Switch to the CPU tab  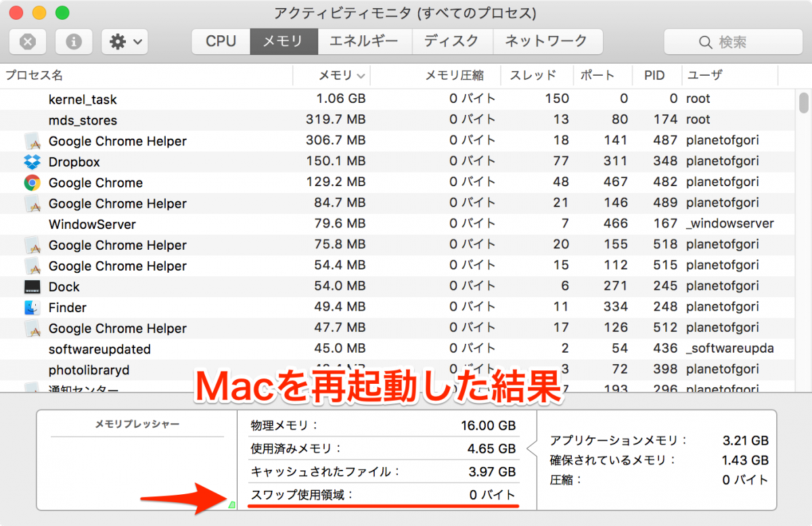pyautogui.click(x=220, y=41)
